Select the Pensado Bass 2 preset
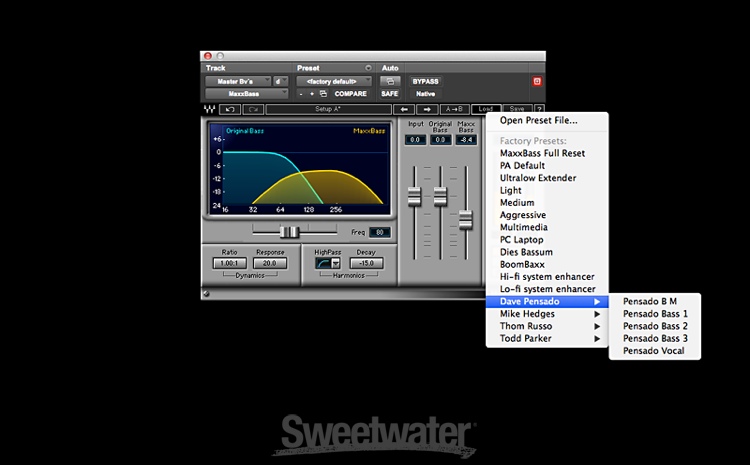 (x=655, y=326)
